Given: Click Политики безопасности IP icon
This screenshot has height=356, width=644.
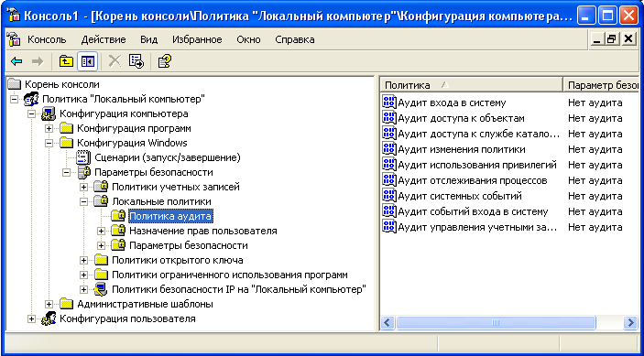Looking at the screenshot, I should click(x=101, y=289).
